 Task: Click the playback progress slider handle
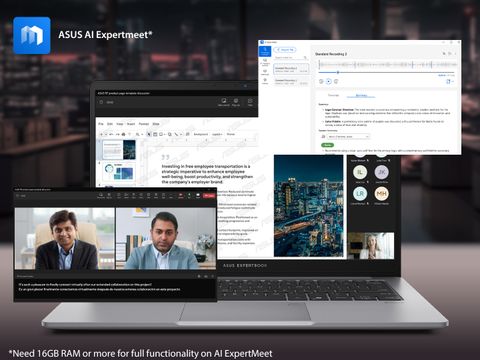(x=338, y=72)
